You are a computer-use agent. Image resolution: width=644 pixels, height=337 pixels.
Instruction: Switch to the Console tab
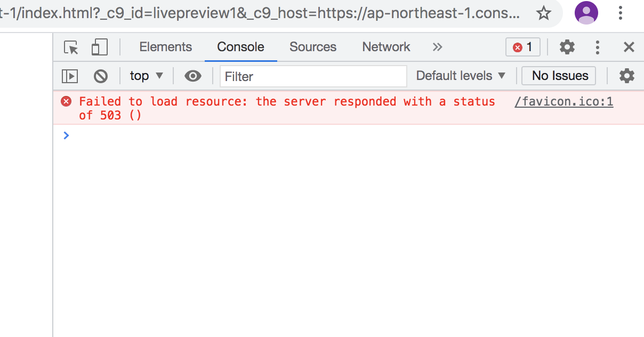240,47
